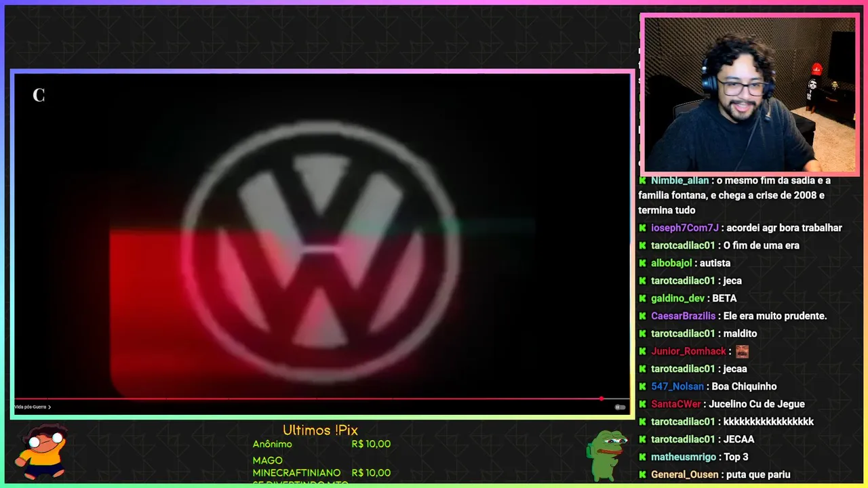Open CaesarBrazilis's chat username
The image size is (868, 488).
click(x=683, y=316)
